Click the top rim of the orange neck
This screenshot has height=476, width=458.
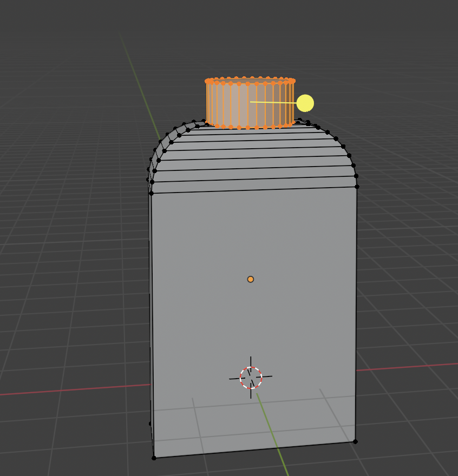pyautogui.click(x=250, y=80)
